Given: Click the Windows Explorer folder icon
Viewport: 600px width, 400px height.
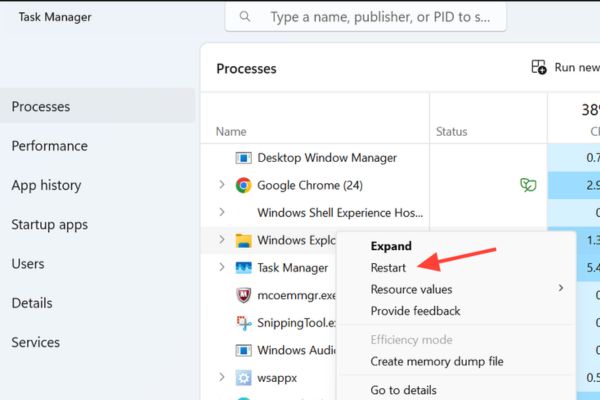Looking at the screenshot, I should click(243, 241).
